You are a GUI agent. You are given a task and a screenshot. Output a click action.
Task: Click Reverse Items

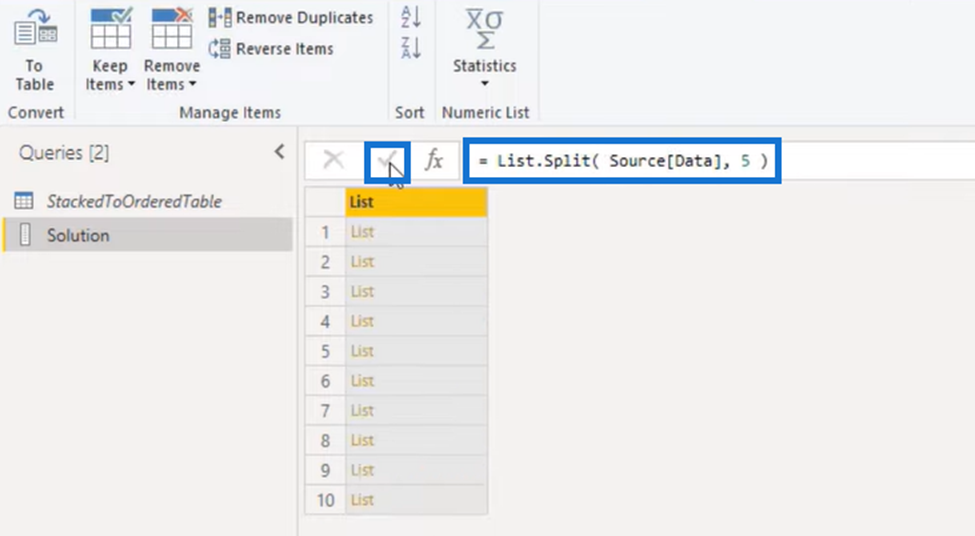[271, 49]
